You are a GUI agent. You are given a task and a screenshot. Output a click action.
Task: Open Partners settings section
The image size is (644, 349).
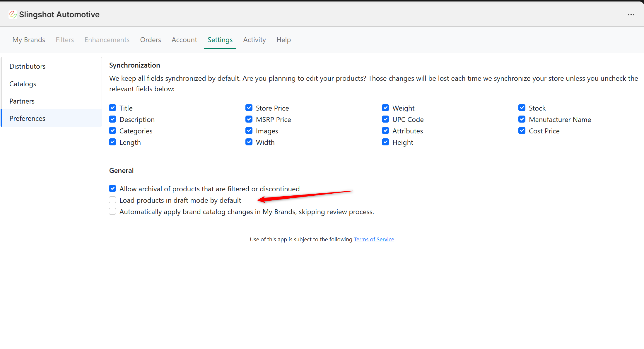tap(22, 101)
